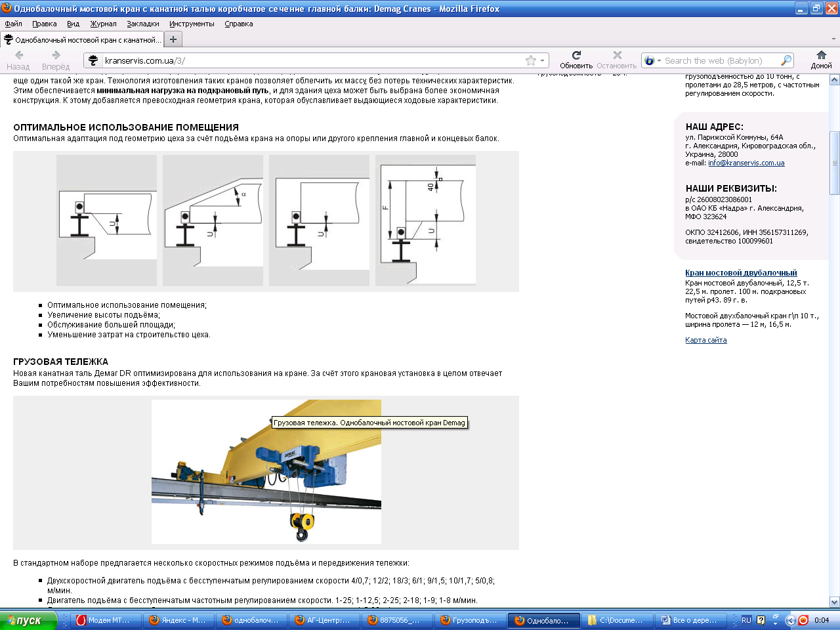Image resolution: width=840 pixels, height=630 pixels.
Task: Open the Справка menu
Action: (x=238, y=24)
